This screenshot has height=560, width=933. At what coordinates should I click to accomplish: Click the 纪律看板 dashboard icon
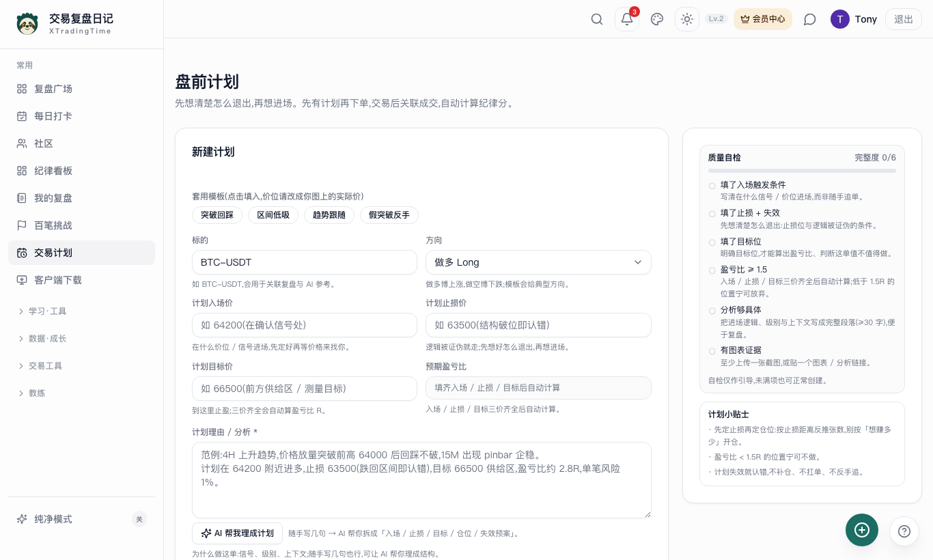click(x=22, y=171)
